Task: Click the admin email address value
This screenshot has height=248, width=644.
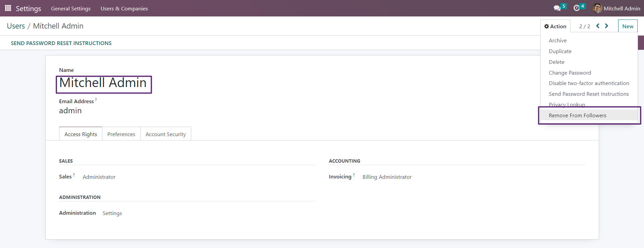Action: point(70,111)
